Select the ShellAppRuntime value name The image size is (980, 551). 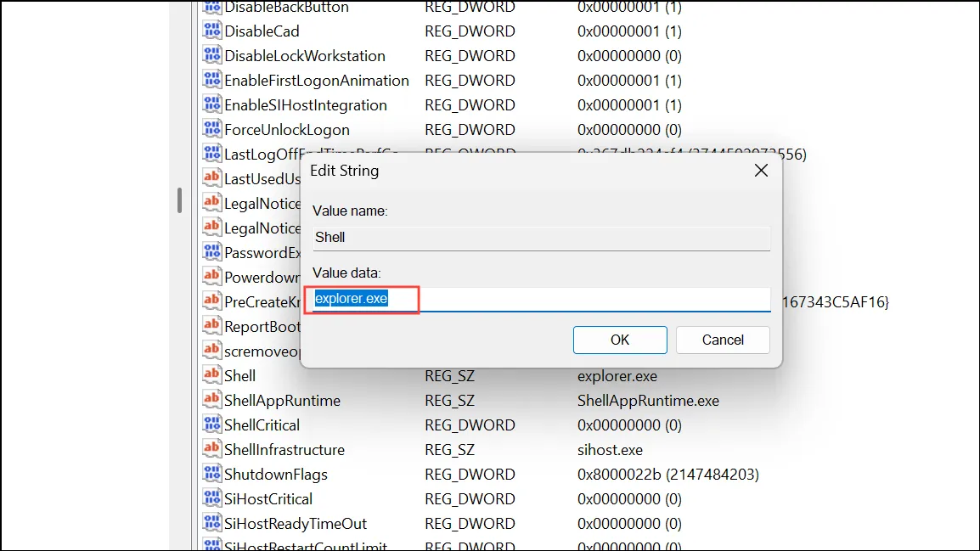pos(283,401)
